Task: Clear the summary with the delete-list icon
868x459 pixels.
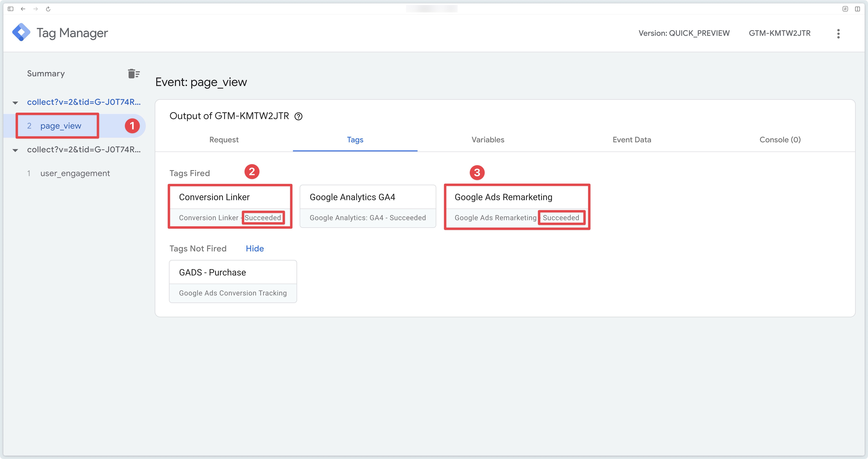Action: coord(134,73)
